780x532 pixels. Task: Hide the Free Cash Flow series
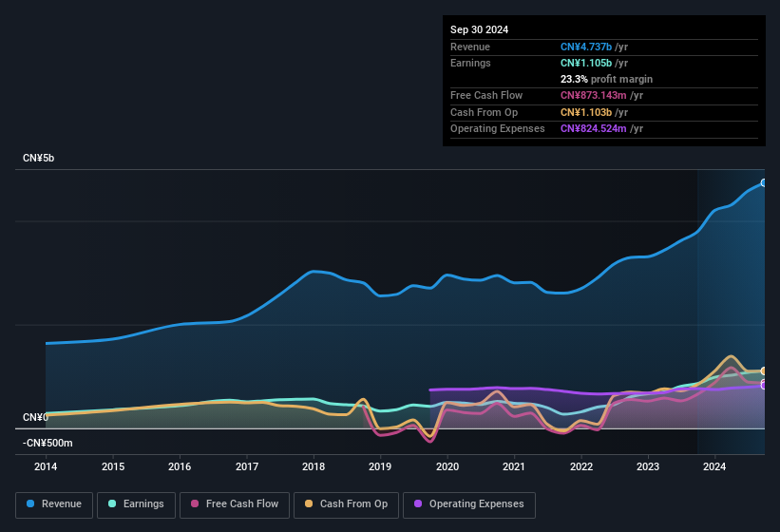[x=235, y=503]
